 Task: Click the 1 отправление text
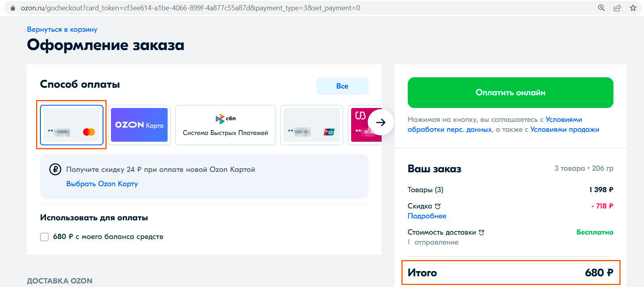(x=433, y=242)
